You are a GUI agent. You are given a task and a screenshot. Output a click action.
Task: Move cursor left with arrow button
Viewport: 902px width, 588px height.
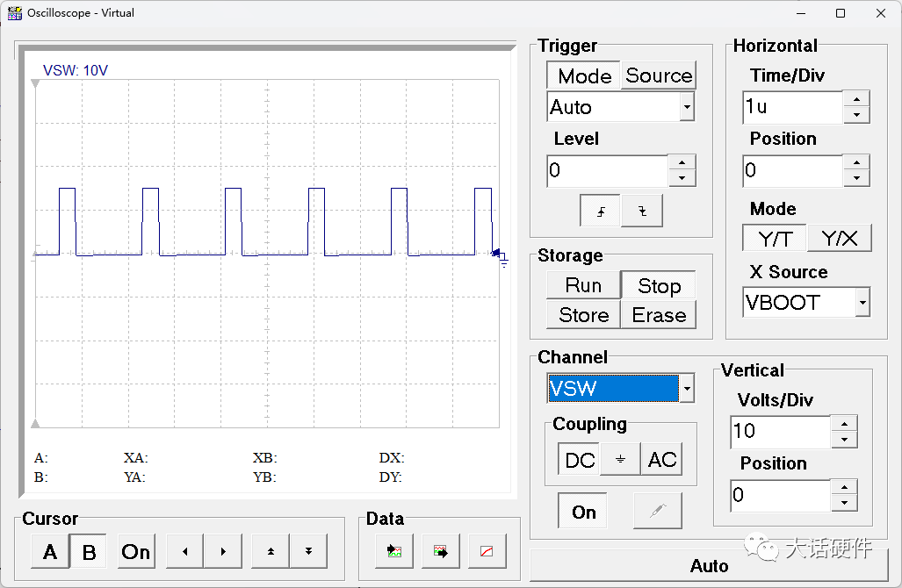click(184, 551)
